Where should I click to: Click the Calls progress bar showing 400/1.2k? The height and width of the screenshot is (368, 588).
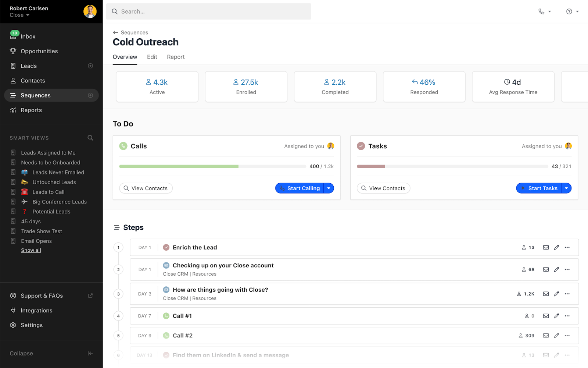point(212,166)
